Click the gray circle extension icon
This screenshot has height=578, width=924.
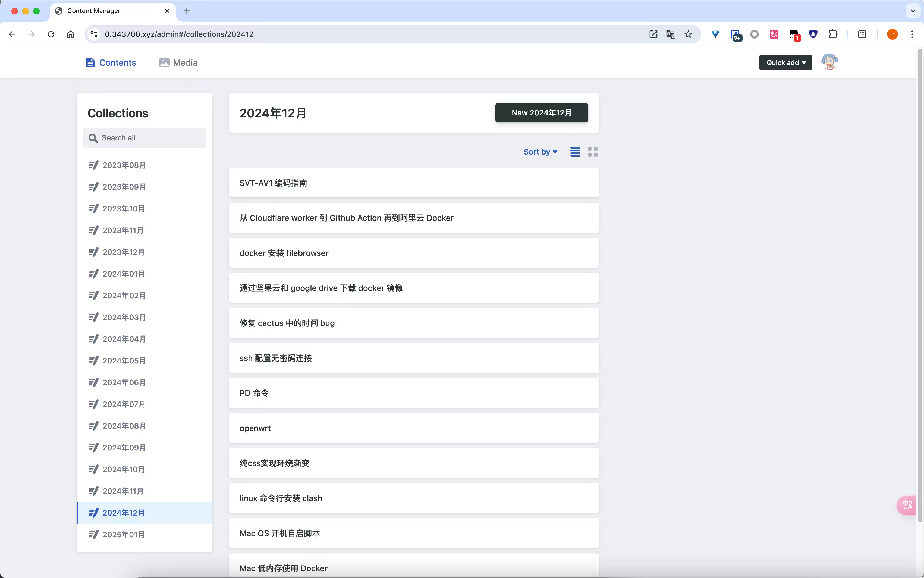[x=754, y=34]
